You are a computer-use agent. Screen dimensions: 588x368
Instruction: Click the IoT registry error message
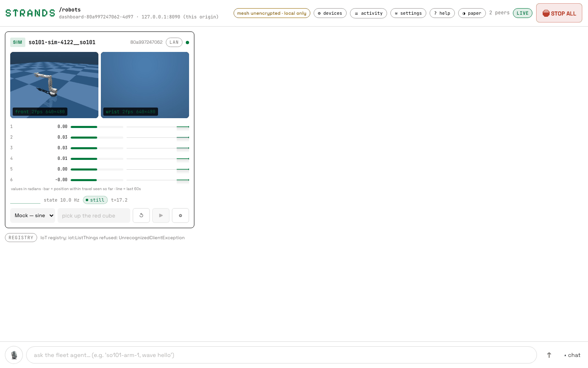click(112, 238)
